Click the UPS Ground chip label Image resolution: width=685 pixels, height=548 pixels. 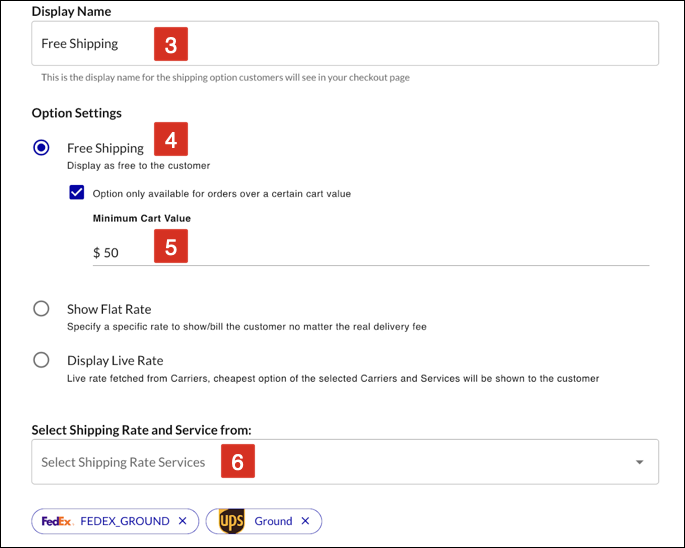(273, 521)
